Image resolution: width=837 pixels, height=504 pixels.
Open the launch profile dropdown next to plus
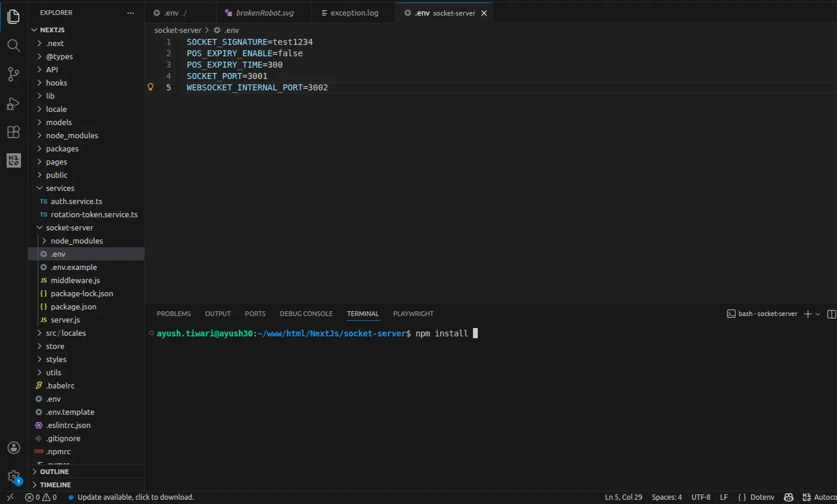818,314
